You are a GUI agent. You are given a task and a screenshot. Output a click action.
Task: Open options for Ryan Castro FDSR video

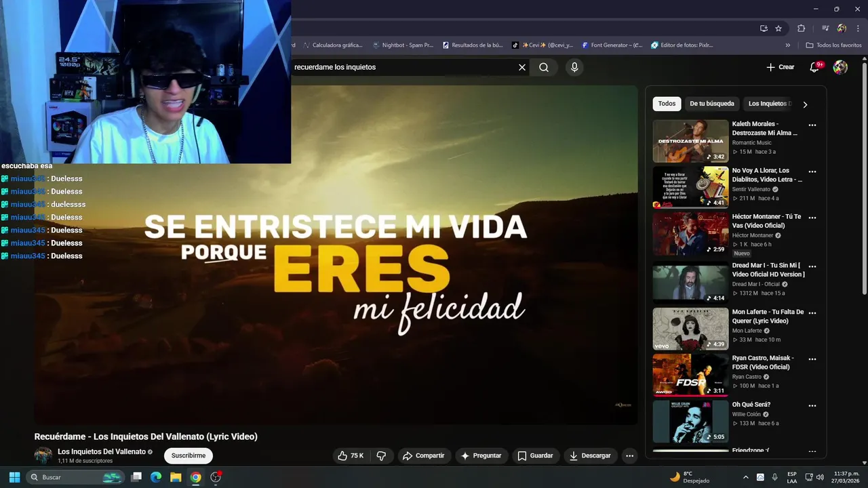[812, 359]
